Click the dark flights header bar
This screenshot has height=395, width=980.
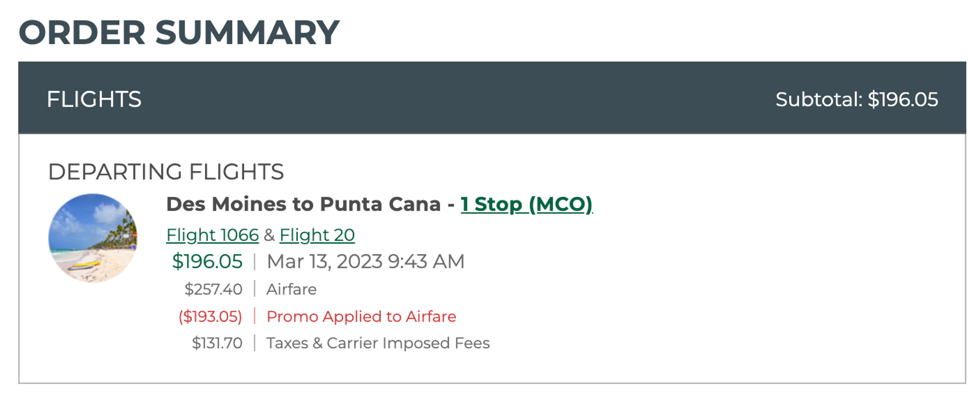[x=492, y=98]
